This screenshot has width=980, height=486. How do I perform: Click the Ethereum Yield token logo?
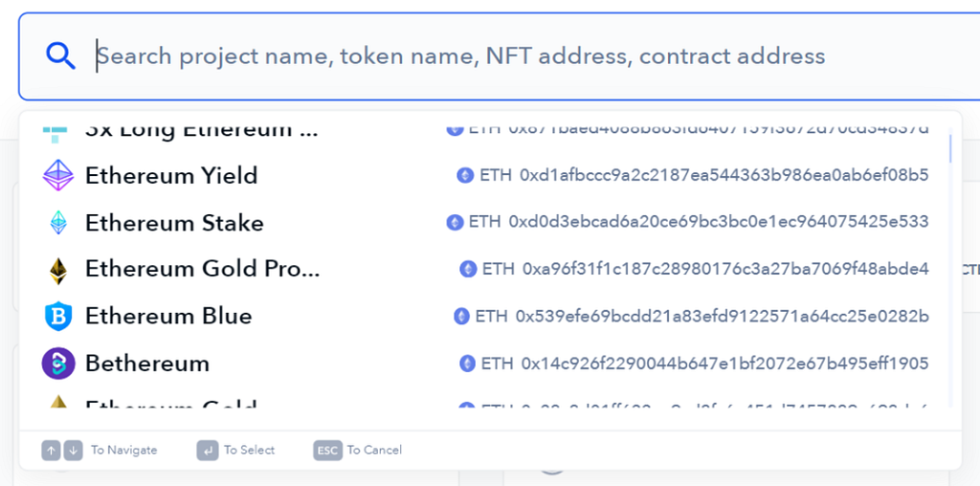[x=58, y=175]
